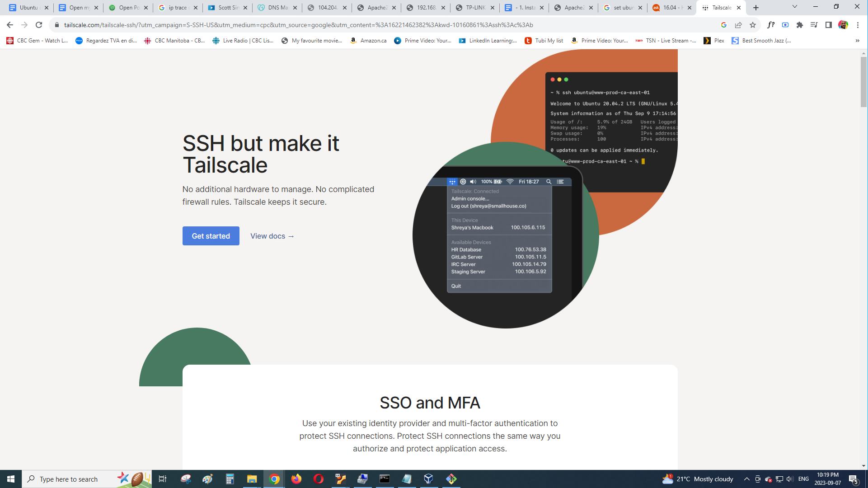Open Firefox from the taskbar
This screenshot has width=868, height=488.
296,479
